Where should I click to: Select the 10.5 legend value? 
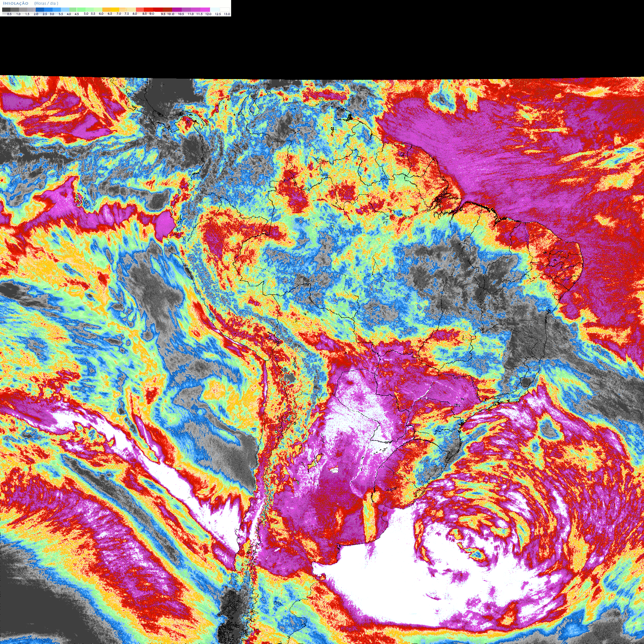coord(181,14)
